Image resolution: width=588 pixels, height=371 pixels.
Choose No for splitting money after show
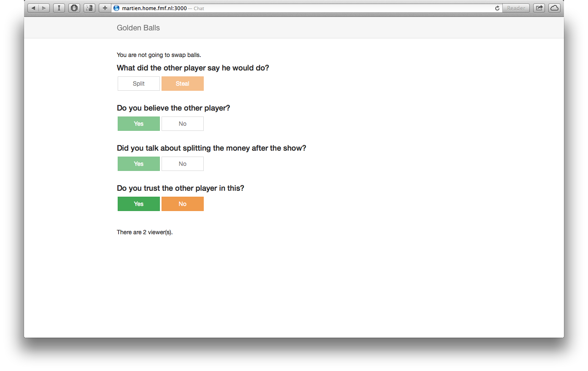(183, 164)
